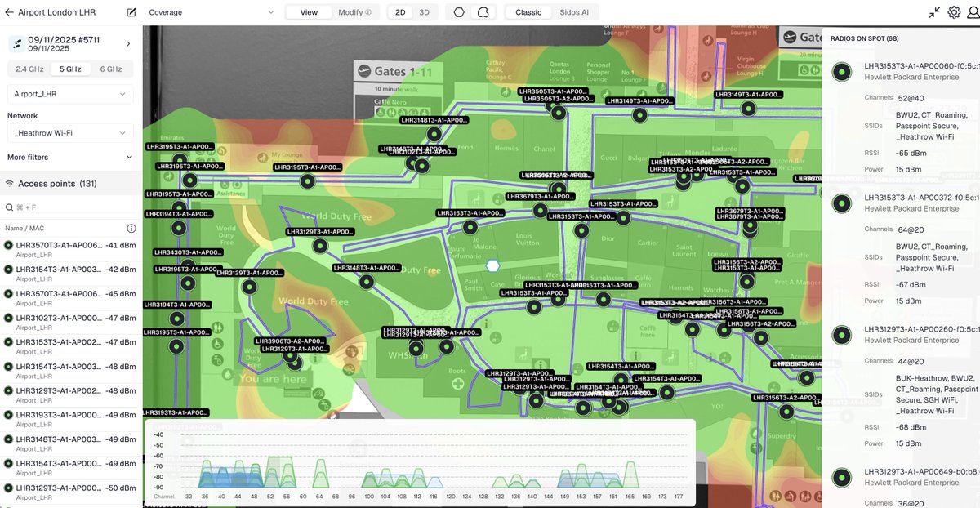Click channel 149 on the spectrum chart axis
Image resolution: width=980 pixels, height=508 pixels.
(x=564, y=496)
